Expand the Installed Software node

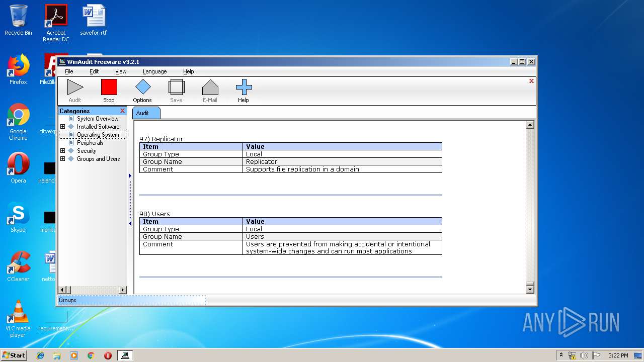62,127
